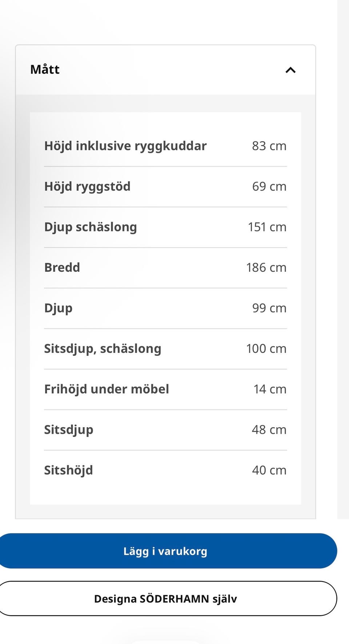The width and height of the screenshot is (349, 644).
Task: Click the 83 cm height value
Action: tap(269, 146)
